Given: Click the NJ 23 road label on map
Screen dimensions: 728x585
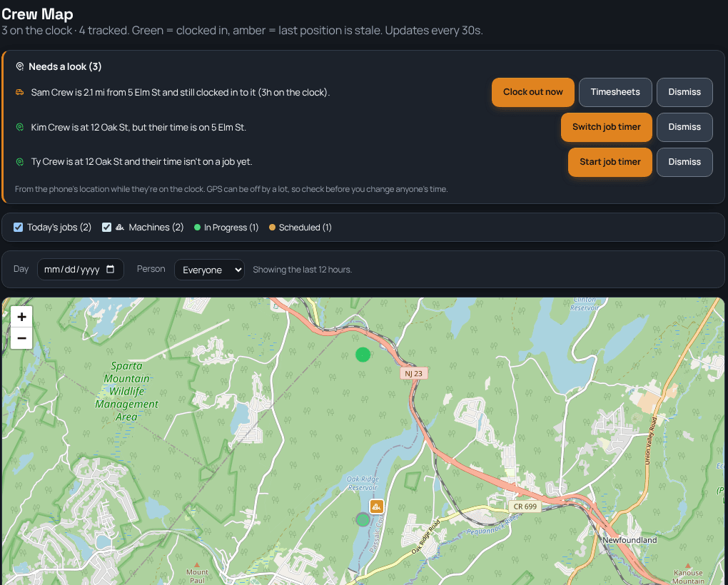Looking at the screenshot, I should coord(414,373).
